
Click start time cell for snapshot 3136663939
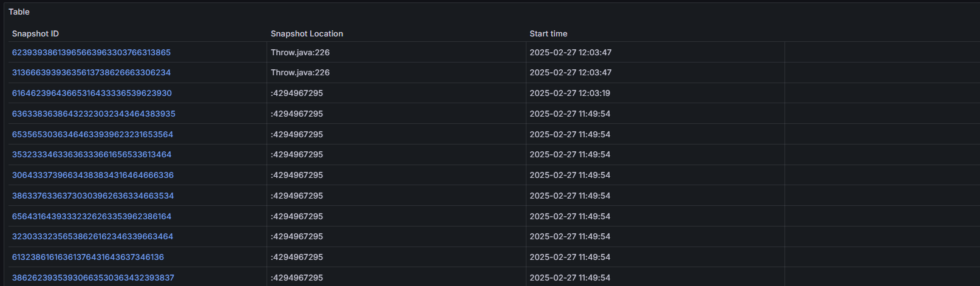570,73
